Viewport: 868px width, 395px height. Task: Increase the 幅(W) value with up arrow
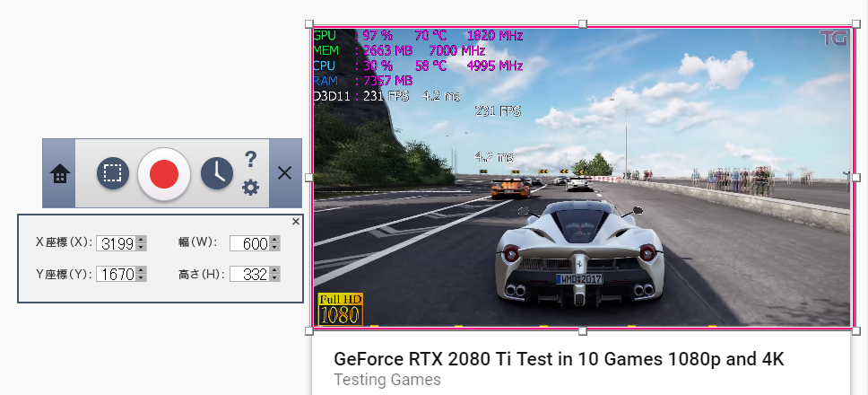pyautogui.click(x=275, y=240)
